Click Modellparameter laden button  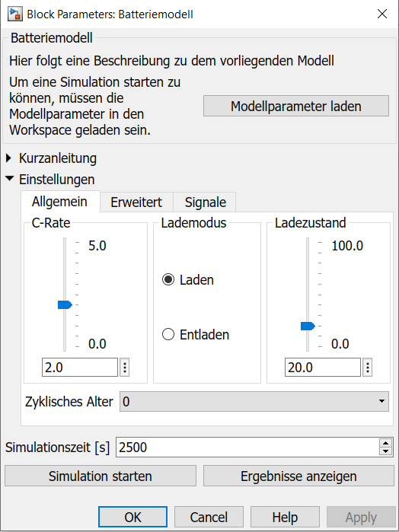pyautogui.click(x=296, y=106)
